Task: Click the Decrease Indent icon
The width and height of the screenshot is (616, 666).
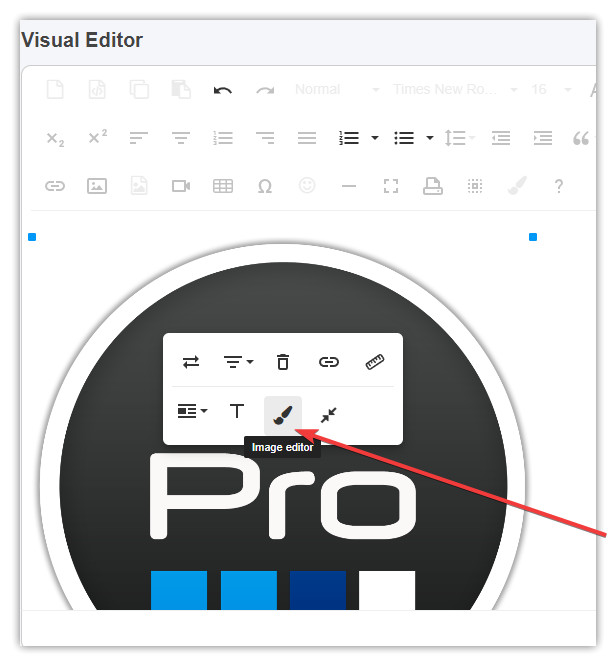Action: 501,138
